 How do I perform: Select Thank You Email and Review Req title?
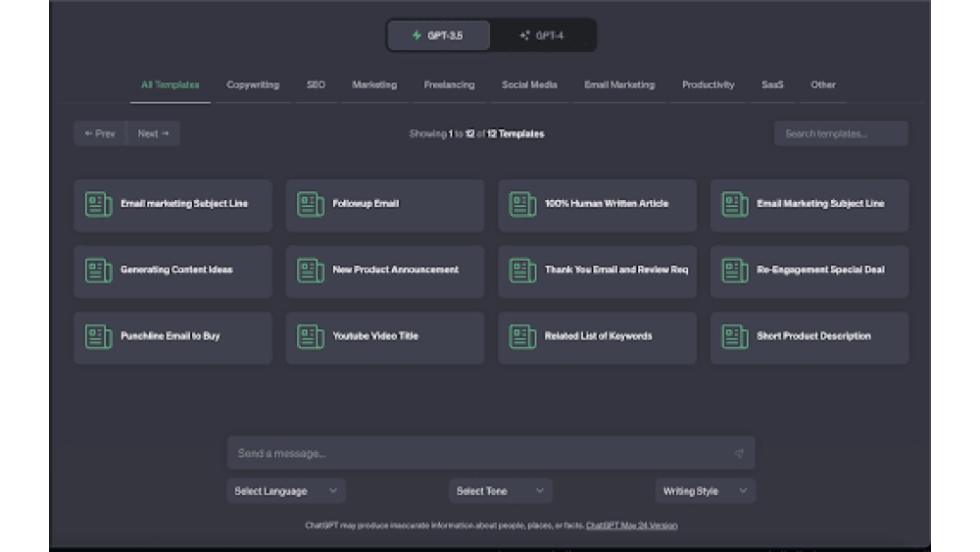pos(616,270)
